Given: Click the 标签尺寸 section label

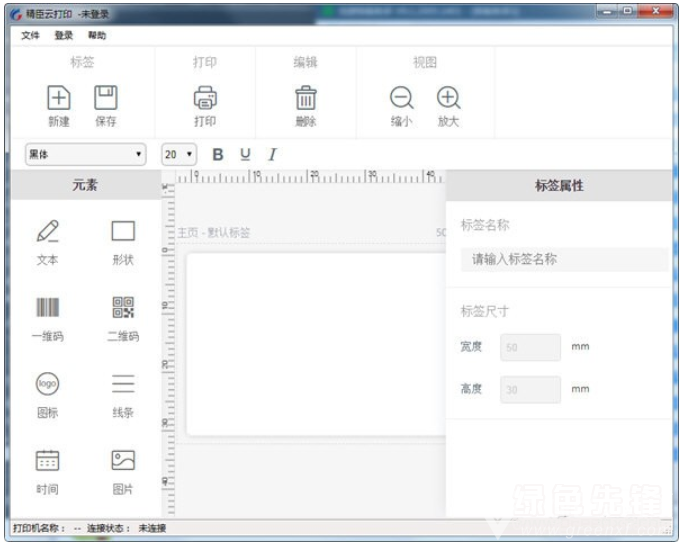Looking at the screenshot, I should (x=485, y=311).
